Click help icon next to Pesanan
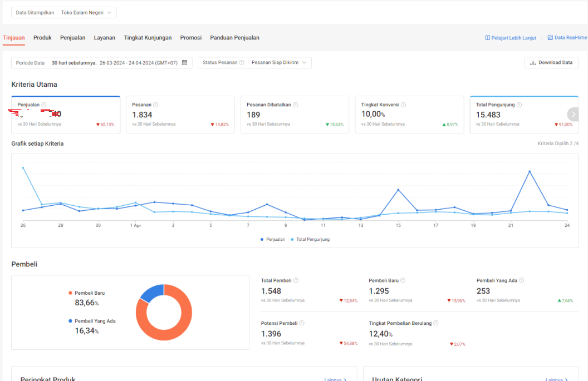588x381 pixels. click(x=155, y=105)
